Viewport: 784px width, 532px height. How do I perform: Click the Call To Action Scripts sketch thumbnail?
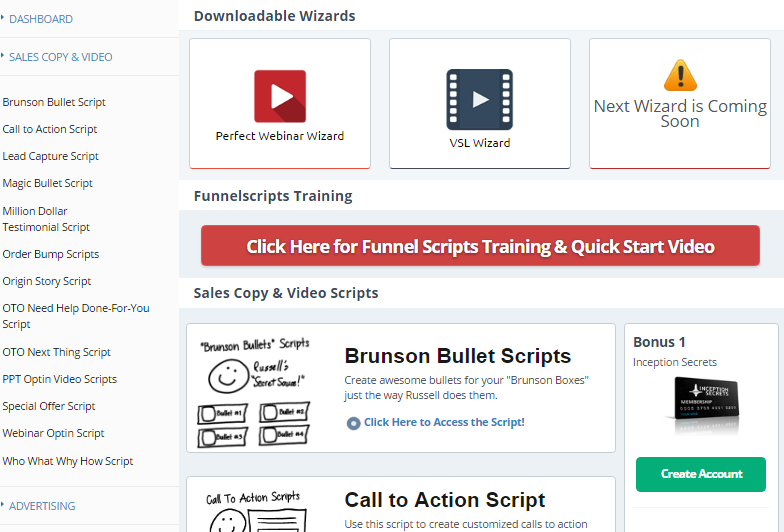tap(256, 510)
